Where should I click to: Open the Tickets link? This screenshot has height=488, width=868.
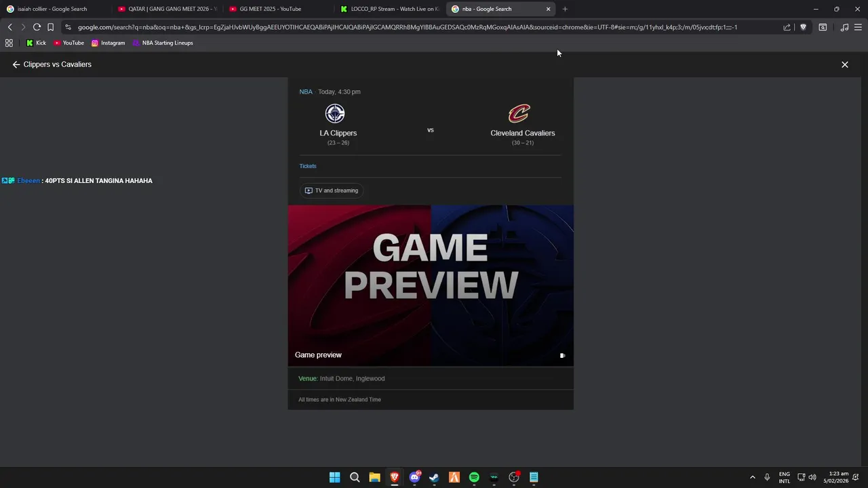[308, 166]
